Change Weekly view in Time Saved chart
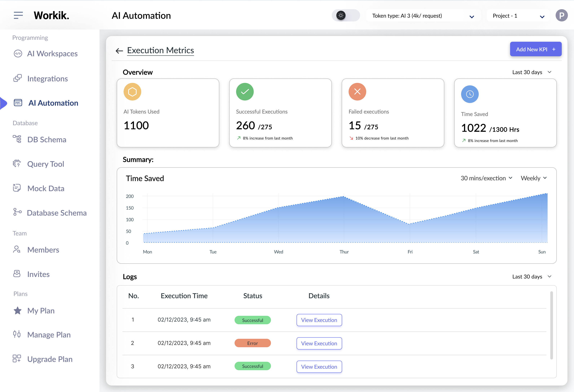 pos(533,178)
